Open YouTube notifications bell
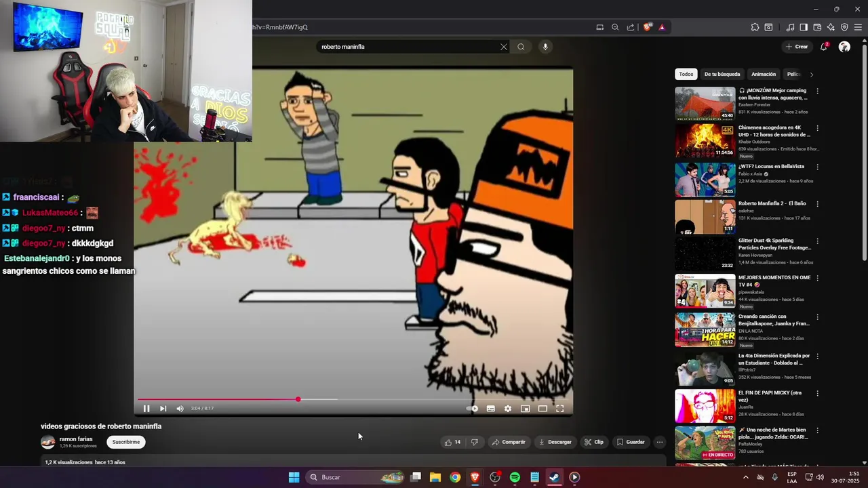This screenshot has width=868, height=488. tap(824, 47)
